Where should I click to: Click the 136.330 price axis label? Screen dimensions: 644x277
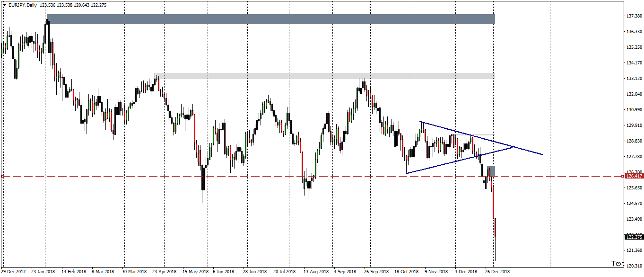pyautogui.click(x=634, y=32)
